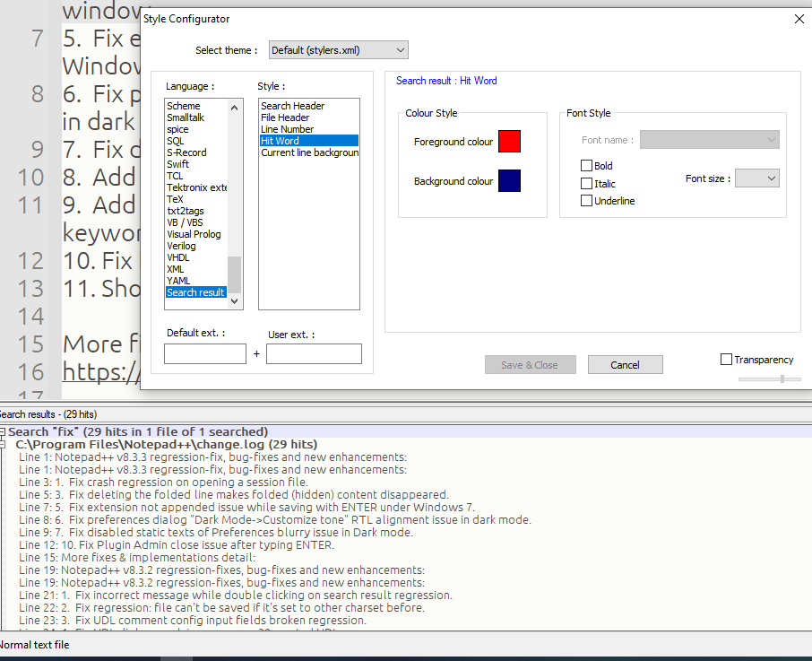Click the User ext. input field

click(x=314, y=353)
